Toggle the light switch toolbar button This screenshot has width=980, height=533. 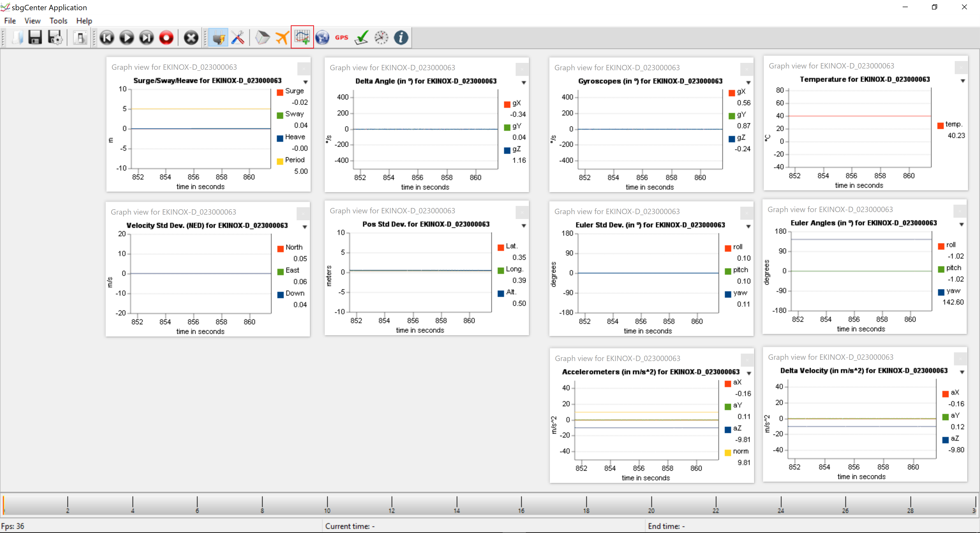(x=80, y=37)
